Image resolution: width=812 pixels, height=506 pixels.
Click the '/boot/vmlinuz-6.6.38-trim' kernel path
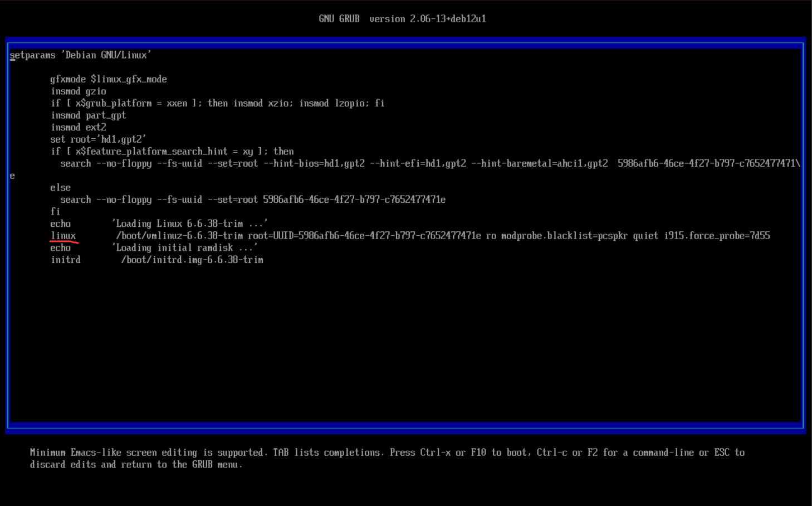point(179,236)
